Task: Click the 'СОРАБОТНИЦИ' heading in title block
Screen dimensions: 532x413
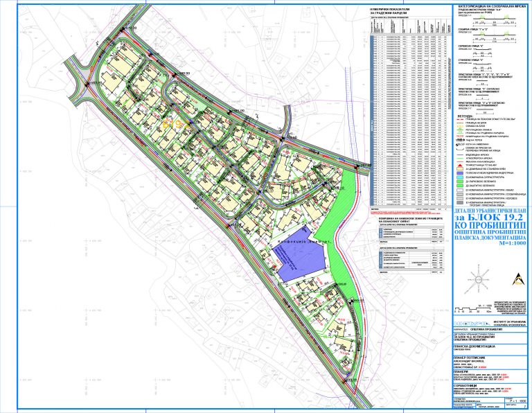Action: 465,385
